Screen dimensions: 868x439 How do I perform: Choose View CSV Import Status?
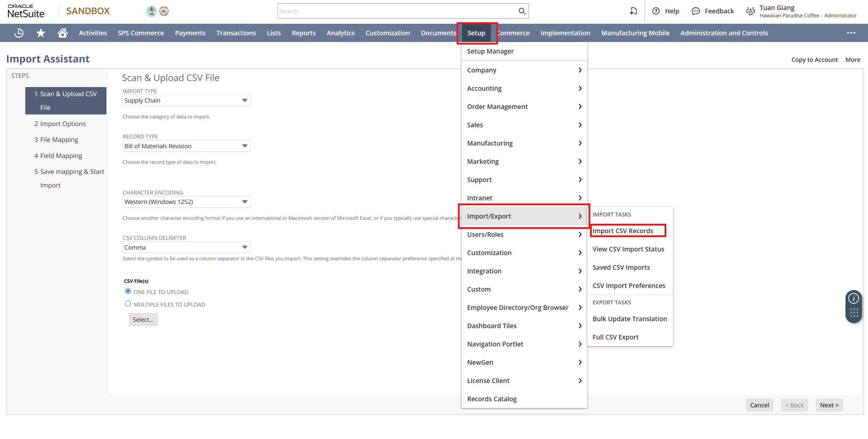628,249
